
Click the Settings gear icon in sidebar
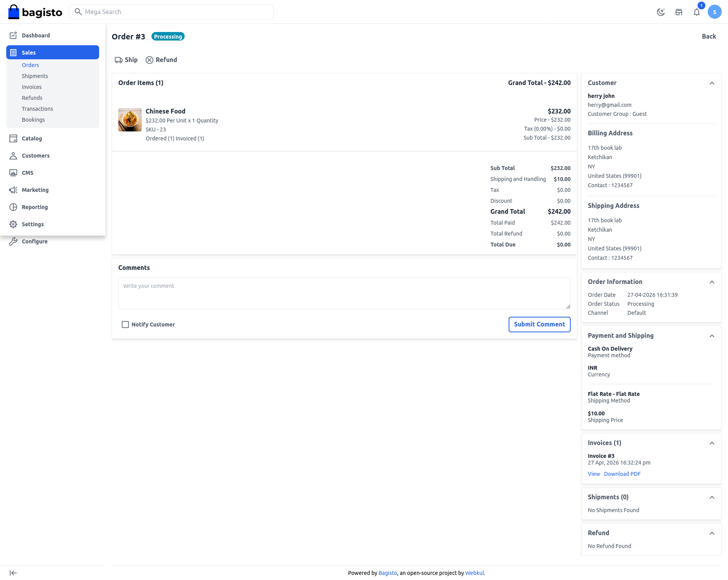coord(13,224)
